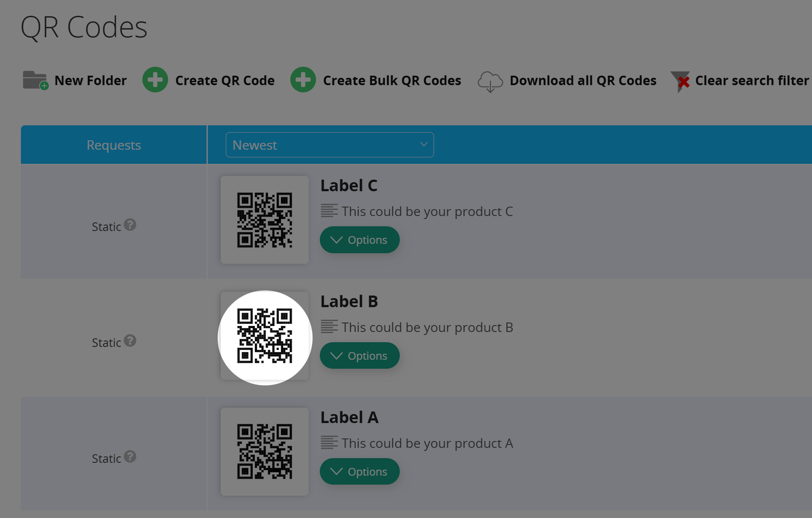Open the Newest sort order dropdown

coord(329,145)
